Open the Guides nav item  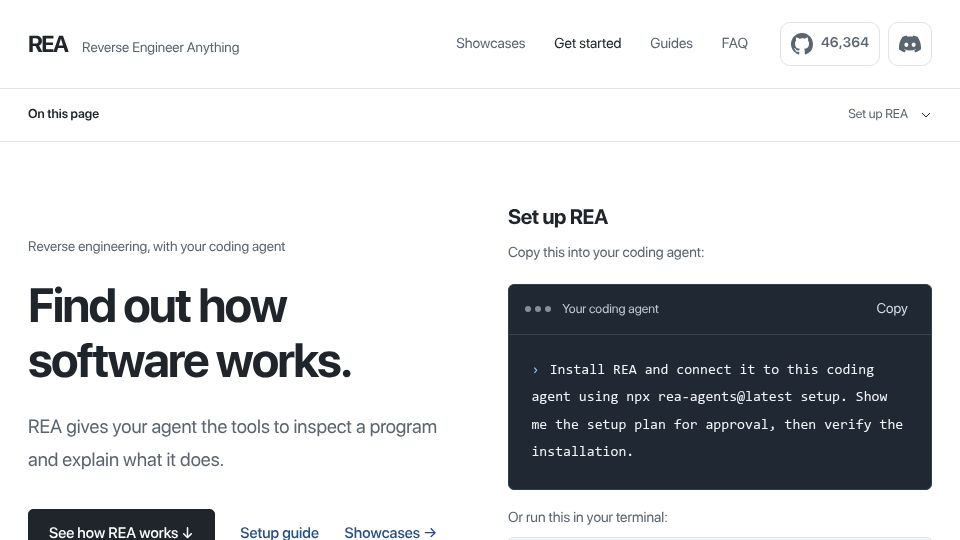(671, 43)
